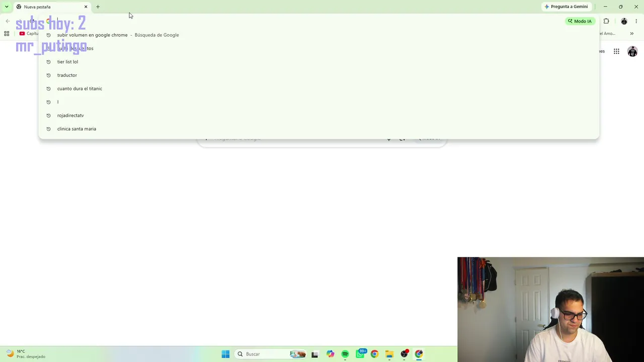644x362 pixels.
Task: Click the history icon beside 'clinica santa maria'
Action: click(x=48, y=129)
